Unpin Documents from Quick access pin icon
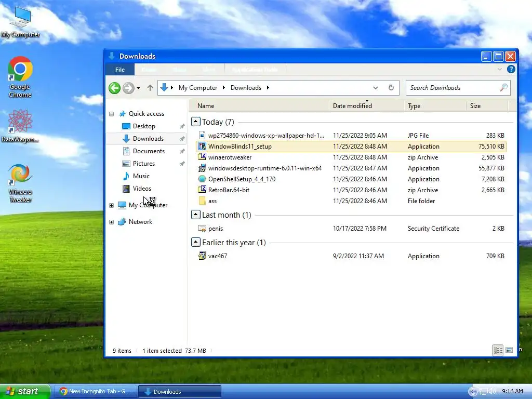 pos(182,151)
